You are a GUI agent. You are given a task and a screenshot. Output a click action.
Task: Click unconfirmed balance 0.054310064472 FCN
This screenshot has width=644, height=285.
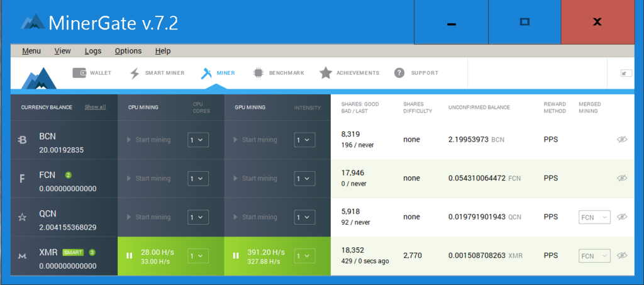point(485,178)
